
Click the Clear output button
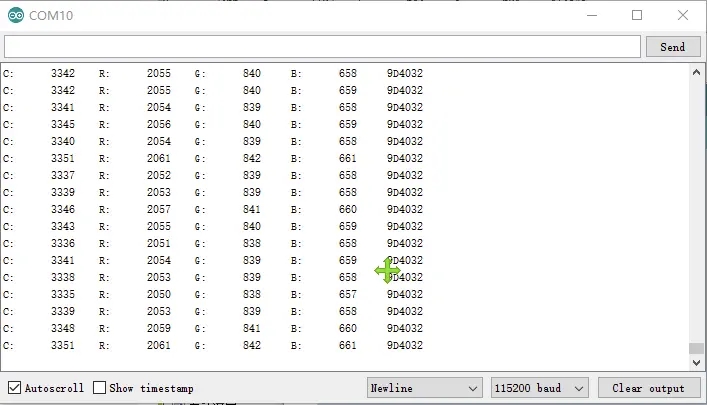[x=648, y=388]
